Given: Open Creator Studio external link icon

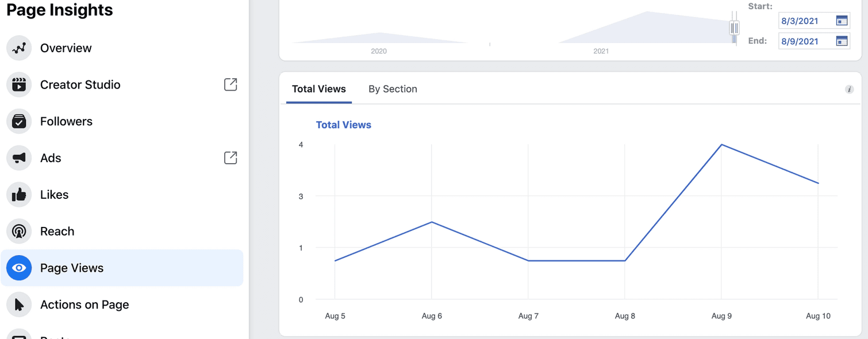Looking at the screenshot, I should [231, 84].
